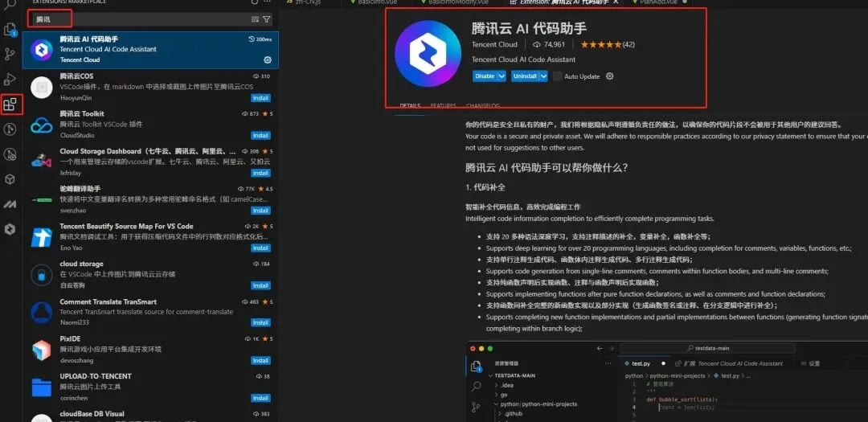
Task: Click the UPLOAD-TO-TENCENT folder icon
Action: click(x=42, y=387)
